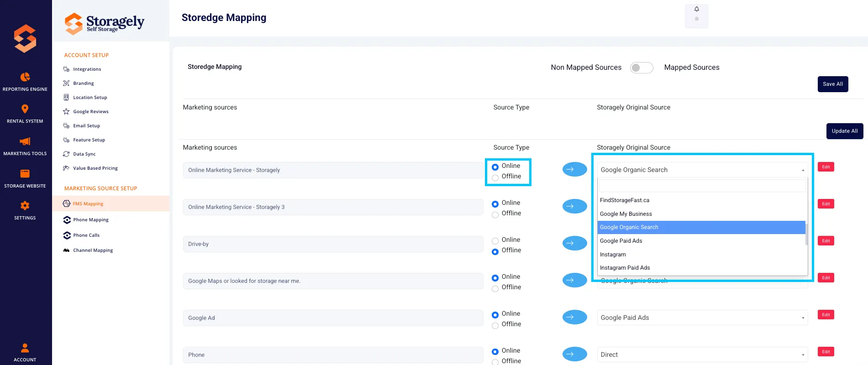Open Channel Mapping menu item
Viewport: 868px width, 365px height.
[93, 250]
